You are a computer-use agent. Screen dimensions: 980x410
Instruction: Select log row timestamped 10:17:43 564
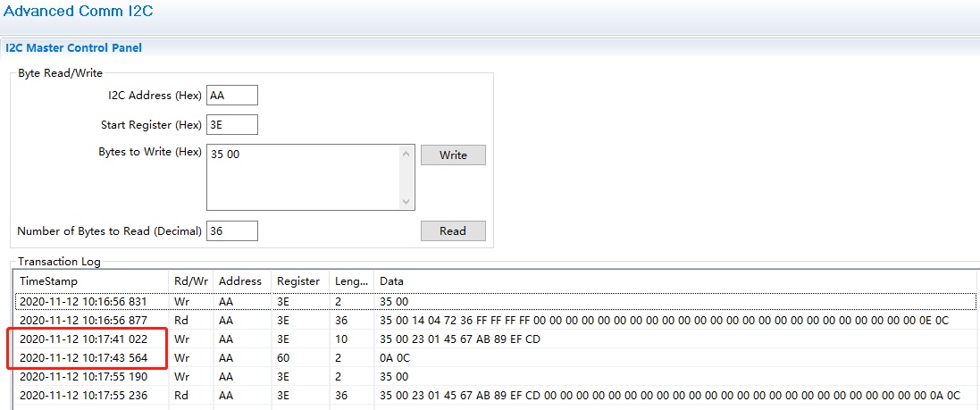coord(494,358)
